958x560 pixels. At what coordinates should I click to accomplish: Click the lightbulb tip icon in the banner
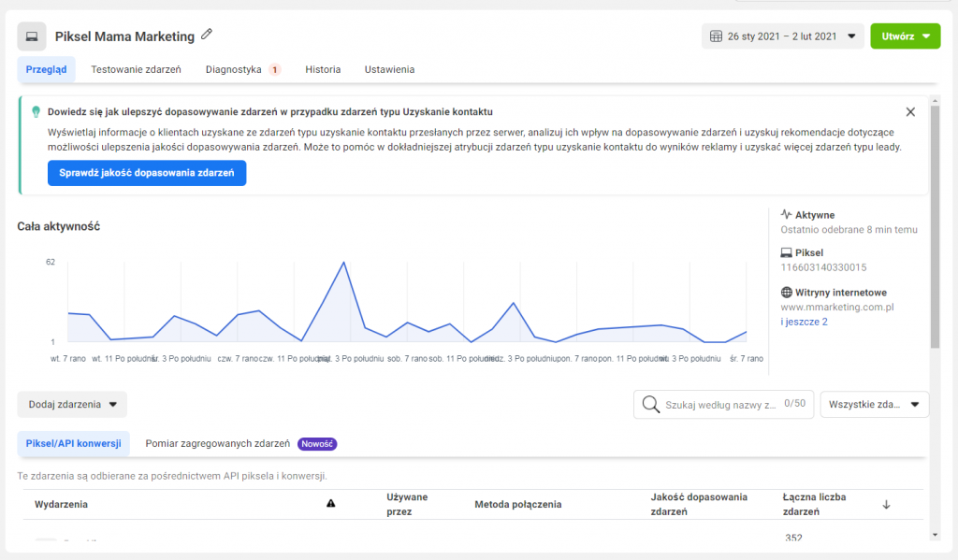tap(36, 112)
